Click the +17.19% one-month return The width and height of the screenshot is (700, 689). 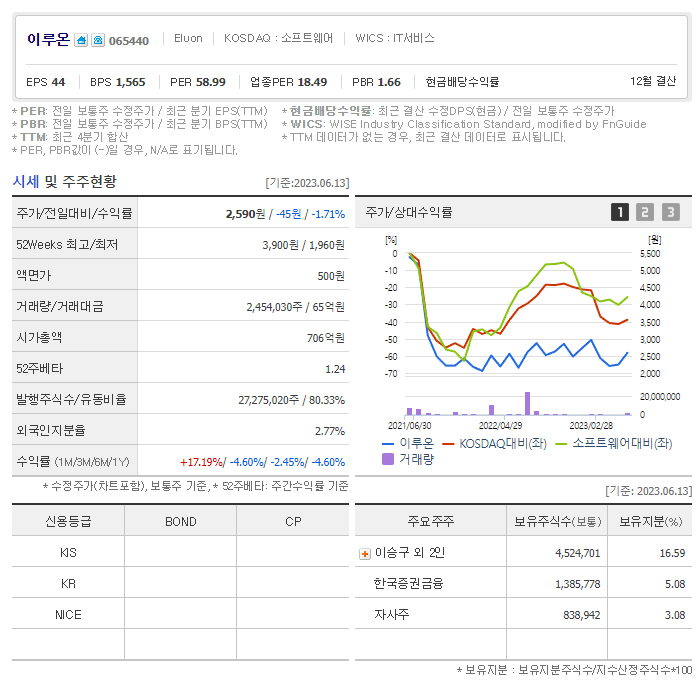[x=201, y=462]
